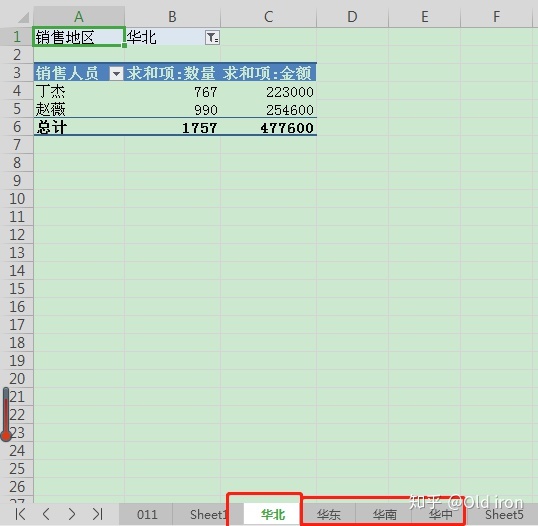Select column E header
538x526 pixels.
coord(424,16)
